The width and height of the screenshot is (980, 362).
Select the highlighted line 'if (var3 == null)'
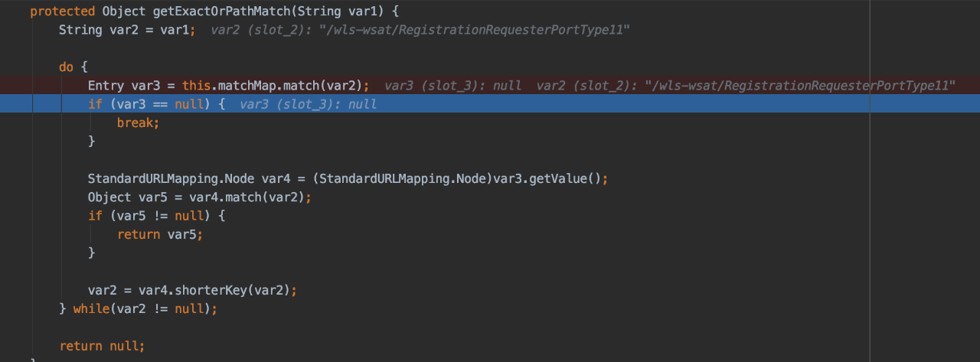(490, 104)
